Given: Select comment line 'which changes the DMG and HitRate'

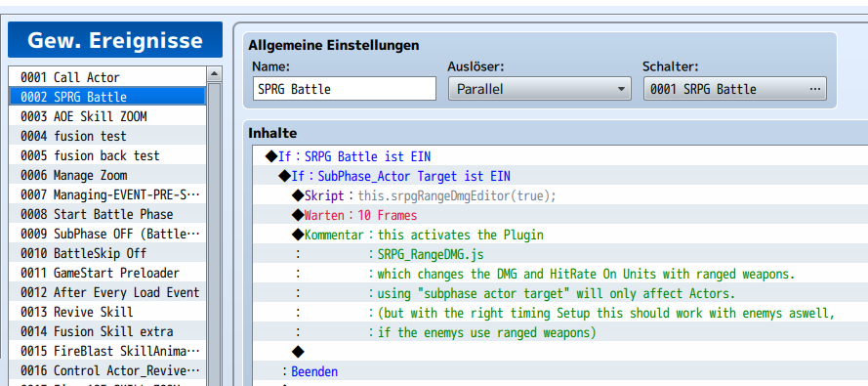Looking at the screenshot, I should tap(560, 274).
